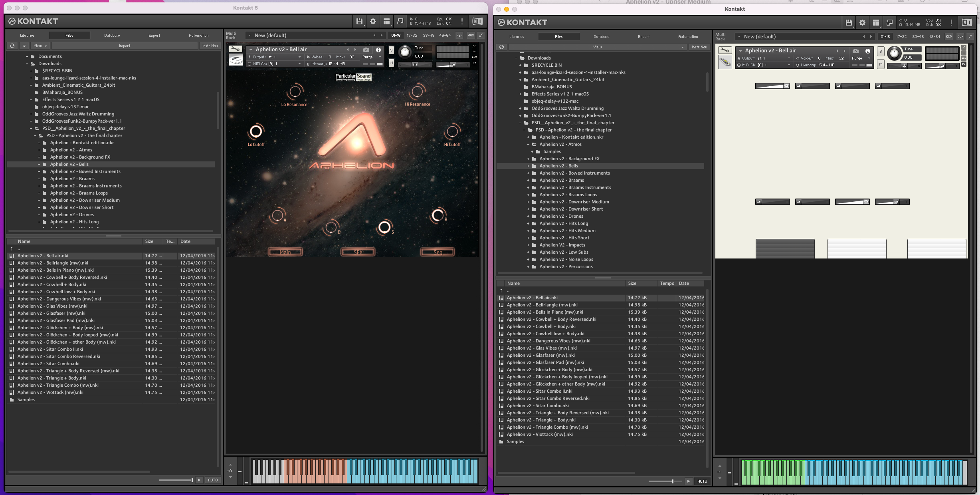Click the refresh icon in Kontakt 5 file browser
980x495 pixels.
pyautogui.click(x=12, y=46)
